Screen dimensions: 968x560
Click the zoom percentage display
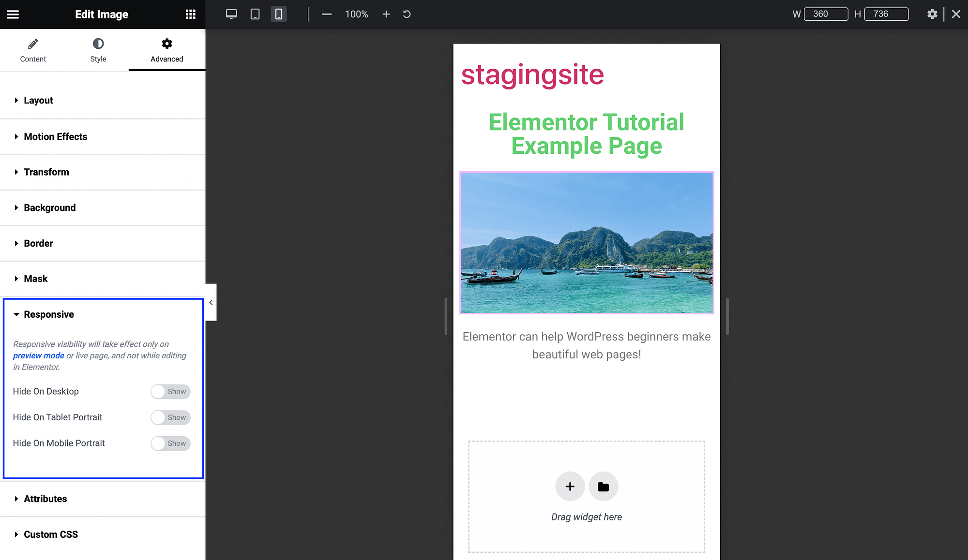click(356, 14)
